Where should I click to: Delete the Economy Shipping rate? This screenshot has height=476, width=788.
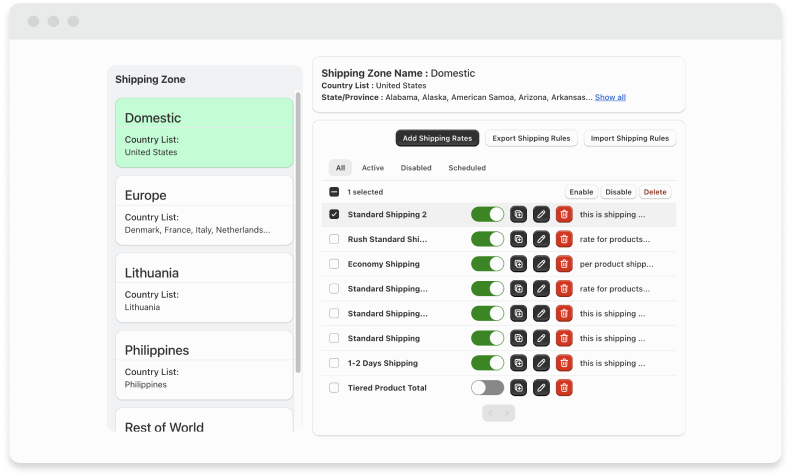[564, 264]
